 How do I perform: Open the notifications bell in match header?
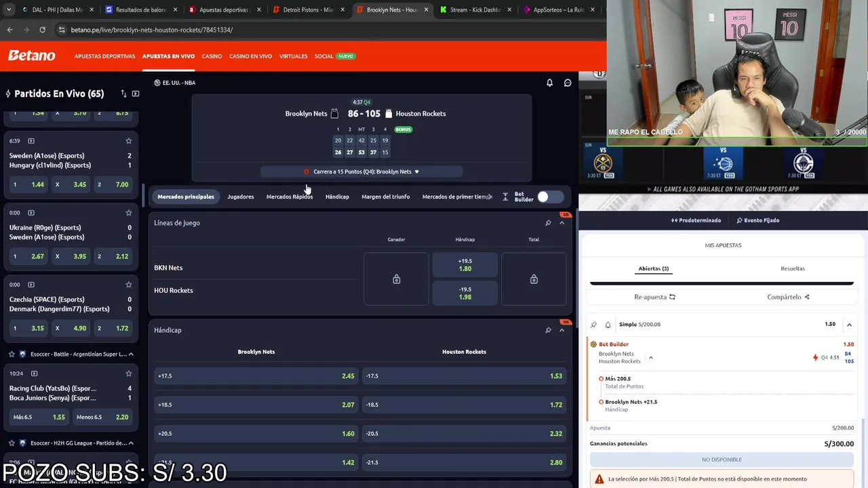[550, 83]
